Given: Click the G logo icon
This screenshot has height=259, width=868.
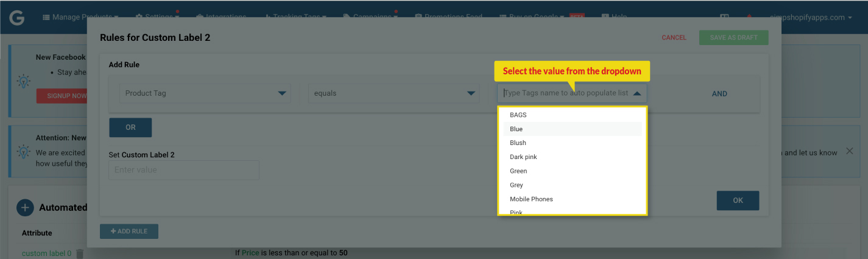Looking at the screenshot, I should 16,17.
